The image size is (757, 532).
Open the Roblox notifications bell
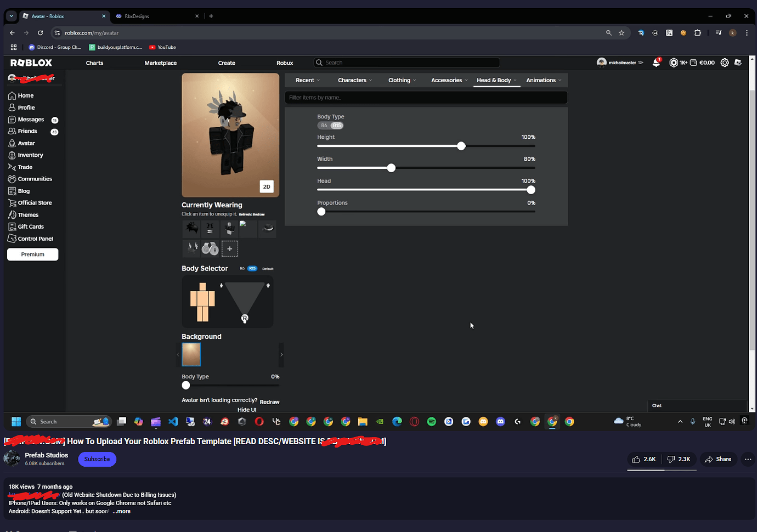[x=656, y=63]
